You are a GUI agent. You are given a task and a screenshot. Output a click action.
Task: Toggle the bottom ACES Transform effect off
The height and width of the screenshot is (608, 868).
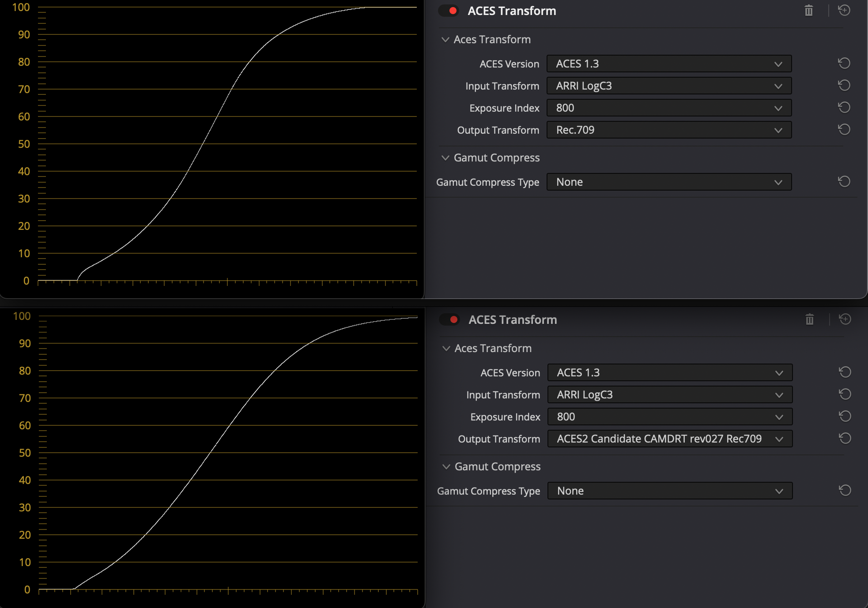pyautogui.click(x=449, y=319)
